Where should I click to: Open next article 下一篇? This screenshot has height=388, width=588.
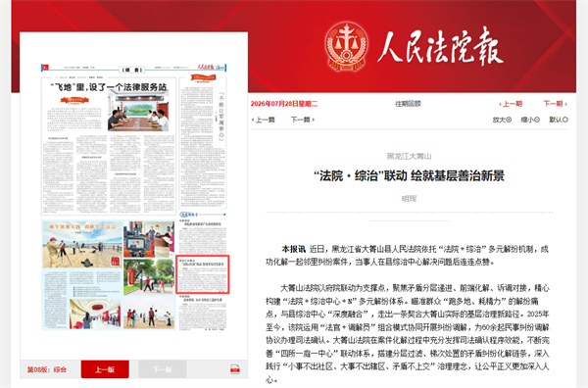click(x=303, y=120)
